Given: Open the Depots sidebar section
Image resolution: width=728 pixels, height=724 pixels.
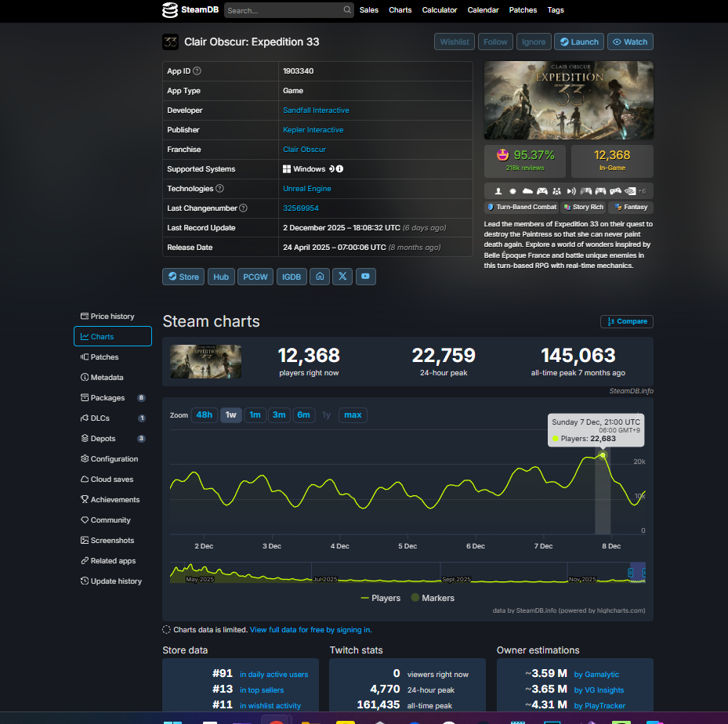Looking at the screenshot, I should point(113,439).
